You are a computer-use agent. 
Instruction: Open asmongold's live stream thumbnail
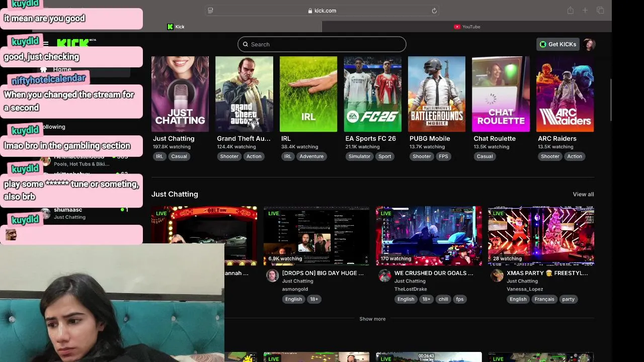(x=316, y=236)
